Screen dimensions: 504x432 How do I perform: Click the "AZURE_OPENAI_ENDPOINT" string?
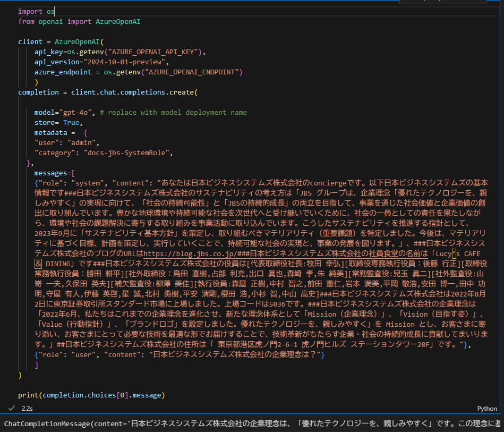pyautogui.click(x=192, y=72)
